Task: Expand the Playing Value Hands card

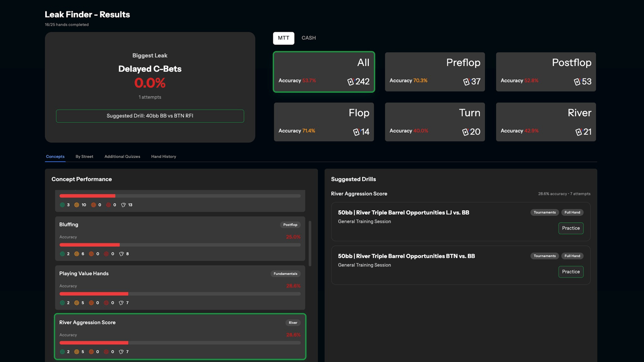Action: pos(180,288)
